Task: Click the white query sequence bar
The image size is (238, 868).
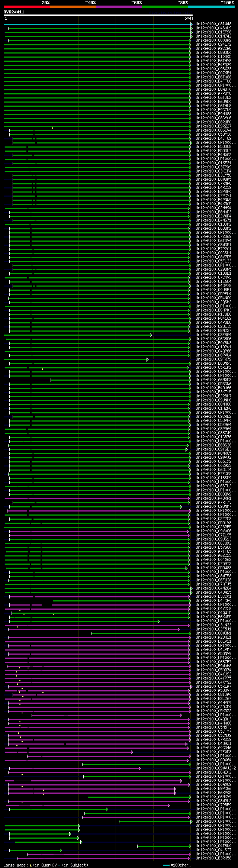Action: 98,15
